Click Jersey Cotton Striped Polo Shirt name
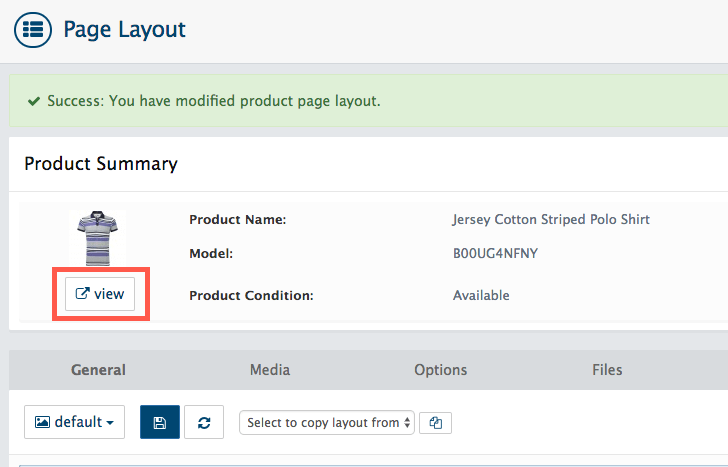 (551, 219)
